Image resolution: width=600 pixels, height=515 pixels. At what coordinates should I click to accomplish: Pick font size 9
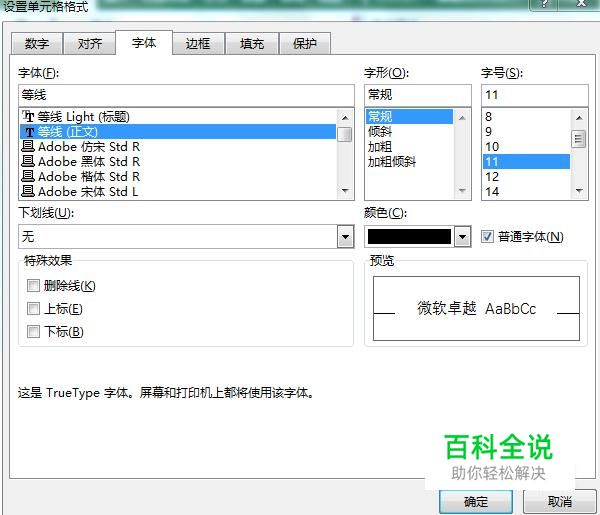(527, 132)
